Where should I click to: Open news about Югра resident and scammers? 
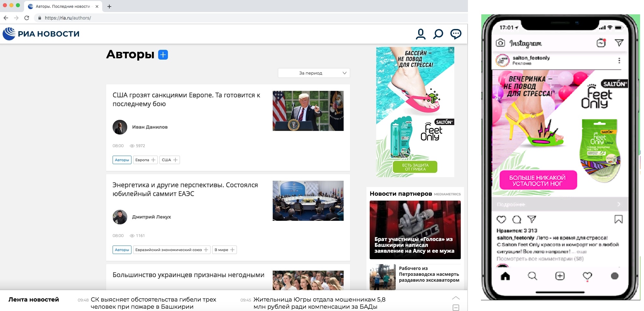[319, 303]
